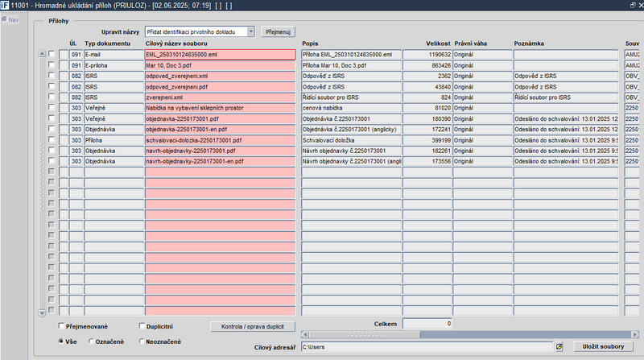644x360 pixels.
Task: Click description 'Řídící soubor pro ISRS' in Popis
Action: 351,97
